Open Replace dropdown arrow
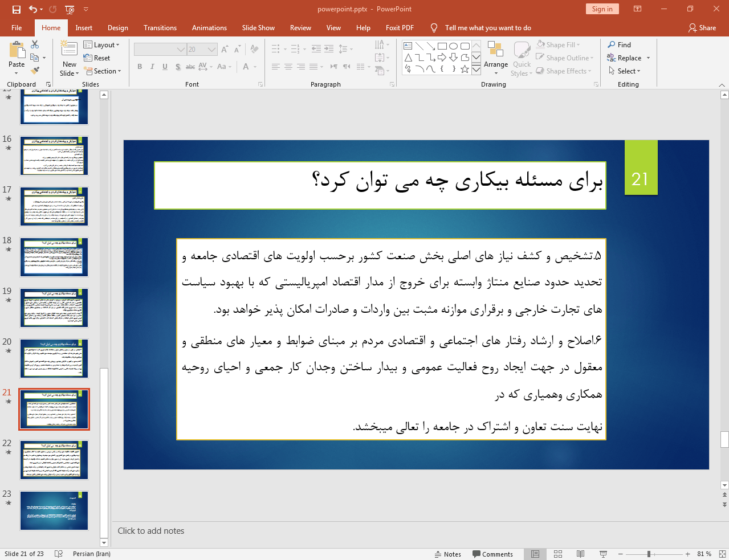This screenshot has height=560, width=729. [648, 58]
